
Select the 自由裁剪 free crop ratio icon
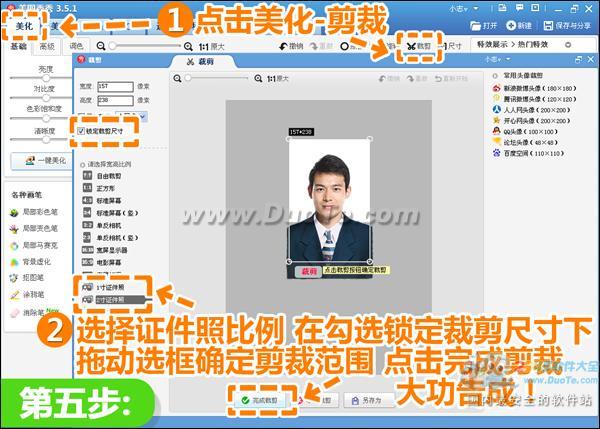[x=87, y=176]
